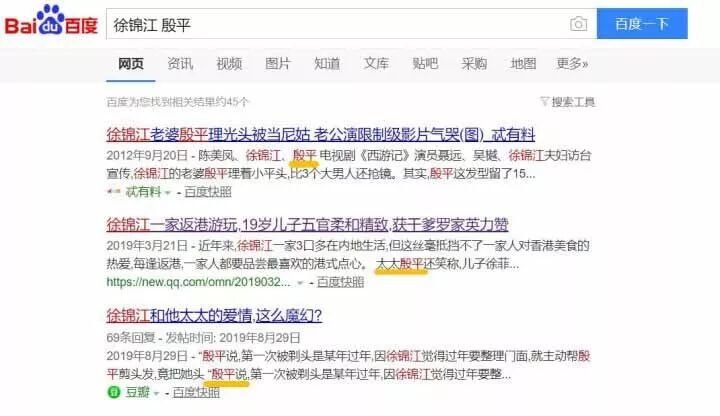The image size is (720, 416).
Task: Open the 采购 tab
Action: click(474, 64)
